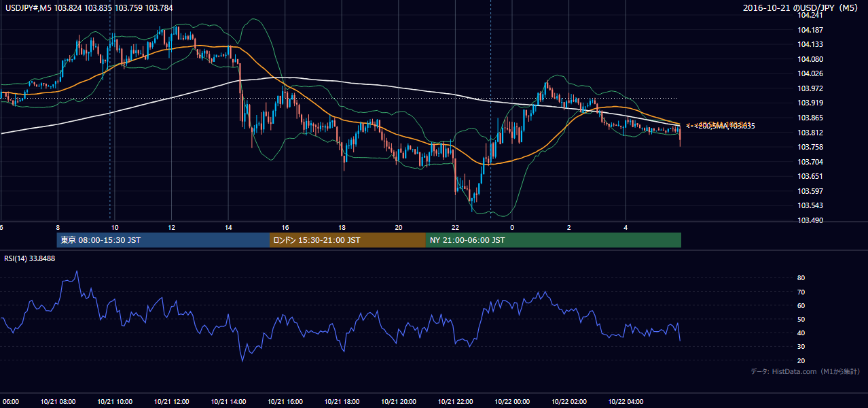Click hour marker 18 under price chart

[x=342, y=228]
